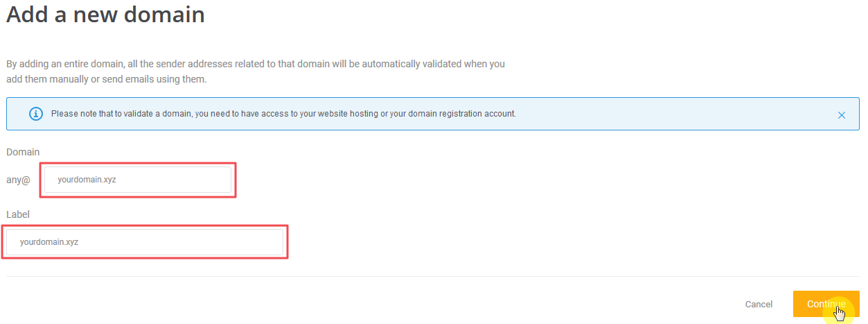Click into the Label text field
Image resolution: width=868 pixels, height=324 pixels.
145,242
